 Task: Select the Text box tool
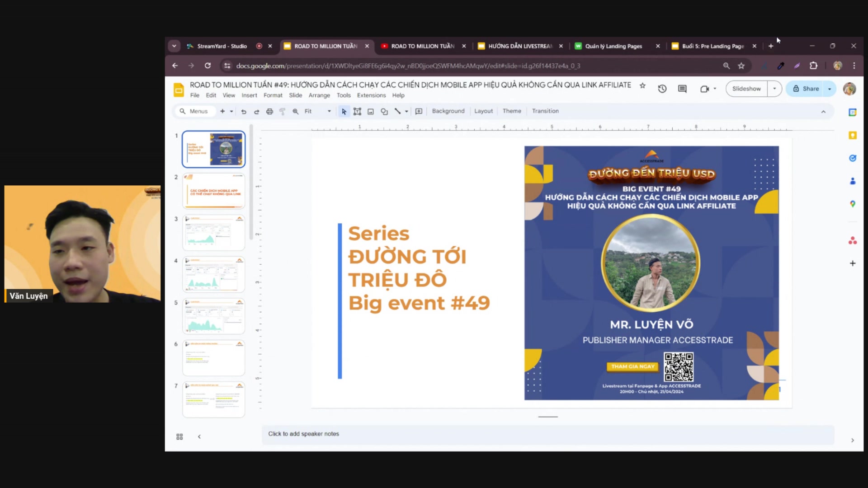pos(357,112)
